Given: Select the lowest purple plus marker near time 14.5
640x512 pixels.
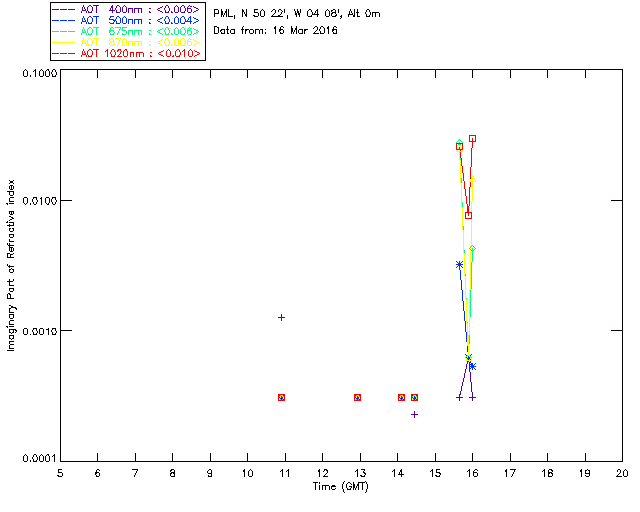Looking at the screenshot, I should (x=414, y=414).
